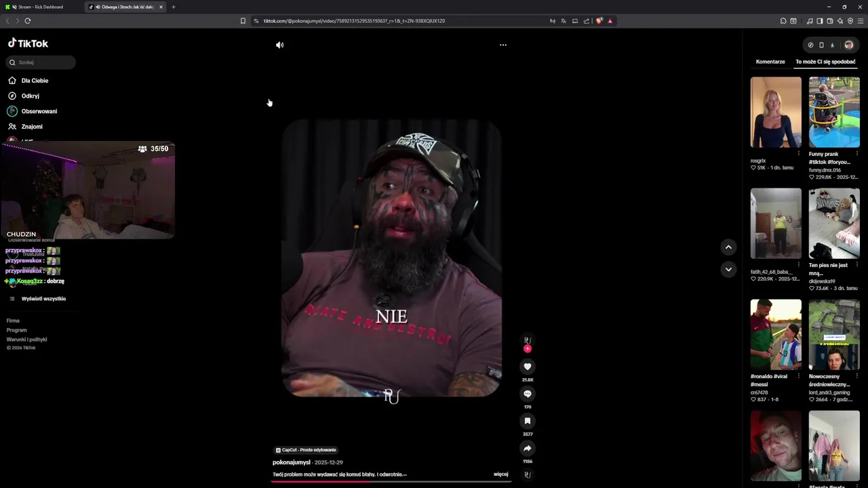Open the profile avatar menu
868x488 pixels.
point(848,45)
